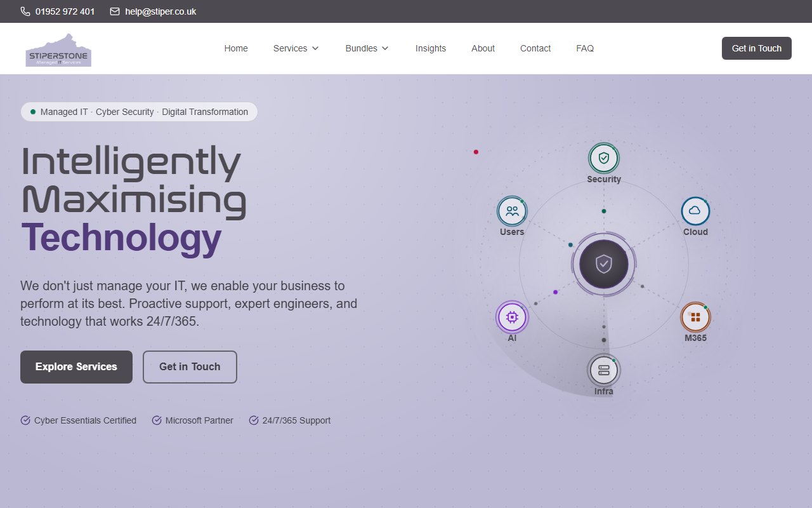
Task: Select the M365 grid node icon
Action: click(695, 317)
